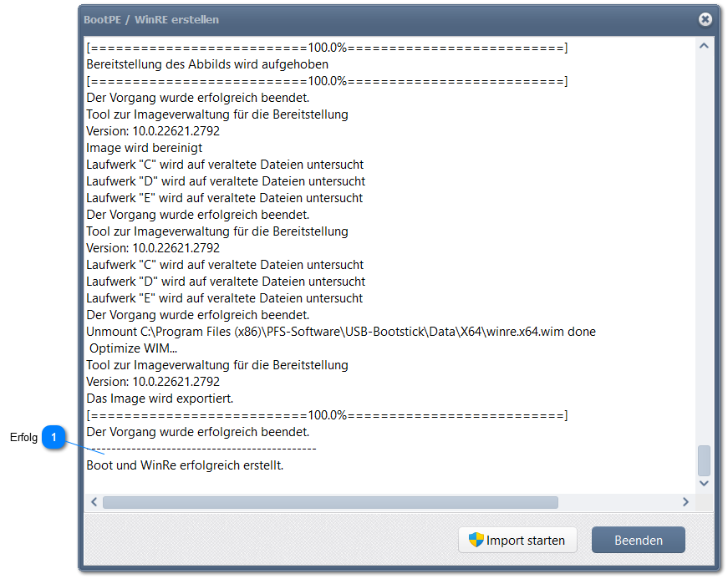Click the horizontal scrollbar's left arrow
This screenshot has width=728, height=579.
point(94,502)
